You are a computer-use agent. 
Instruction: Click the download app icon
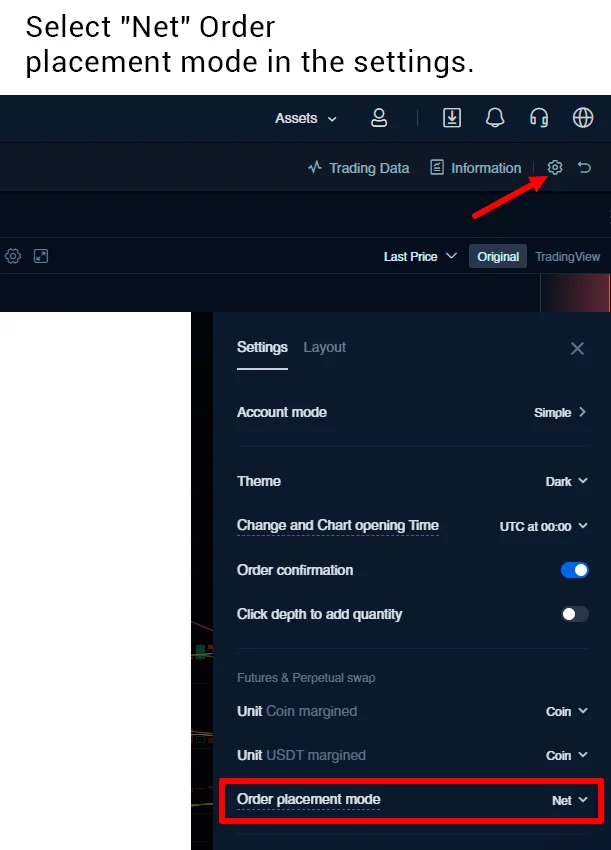pyautogui.click(x=452, y=118)
